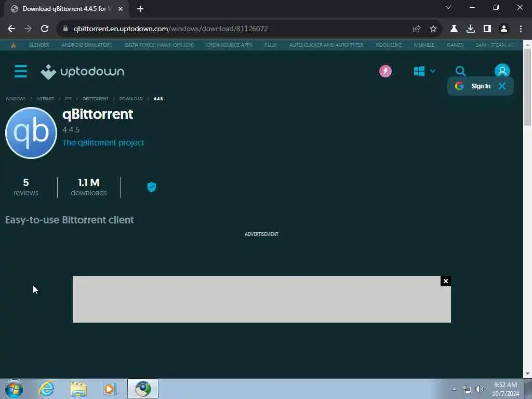Open Windows Explorer from taskbar

click(x=78, y=389)
